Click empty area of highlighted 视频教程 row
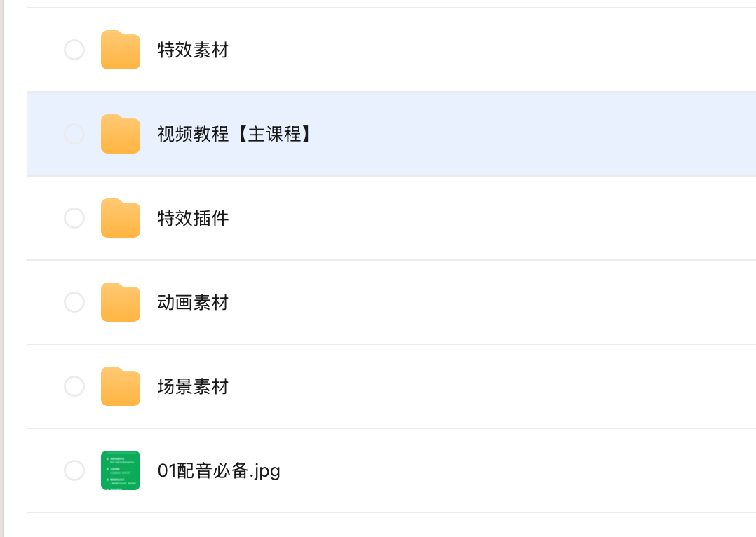The height and width of the screenshot is (537, 756). (530, 134)
